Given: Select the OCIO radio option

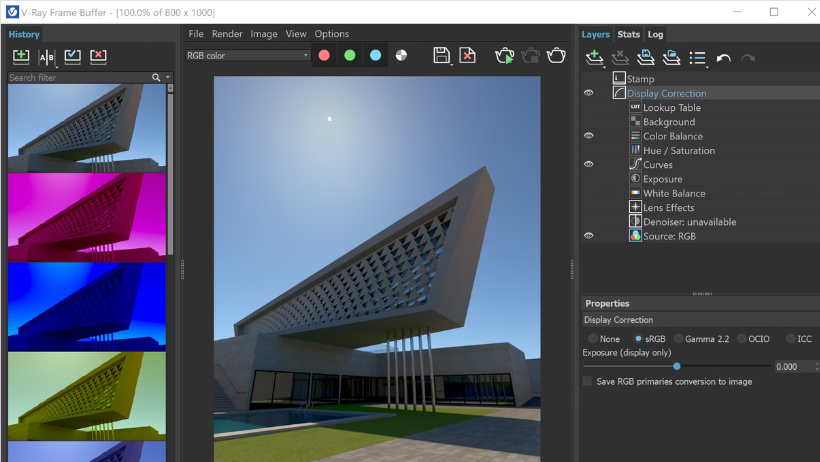Looking at the screenshot, I should [742, 339].
